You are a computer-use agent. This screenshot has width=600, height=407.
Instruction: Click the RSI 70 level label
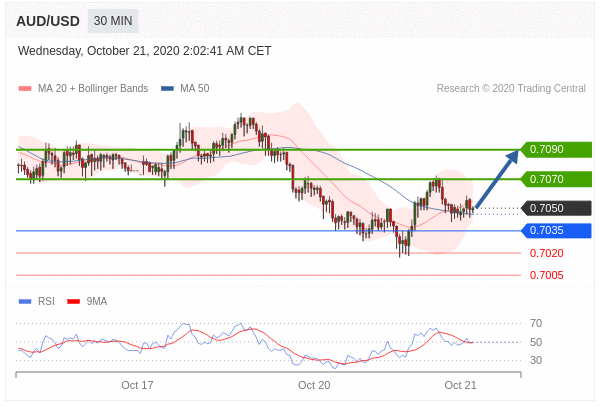[x=536, y=324]
